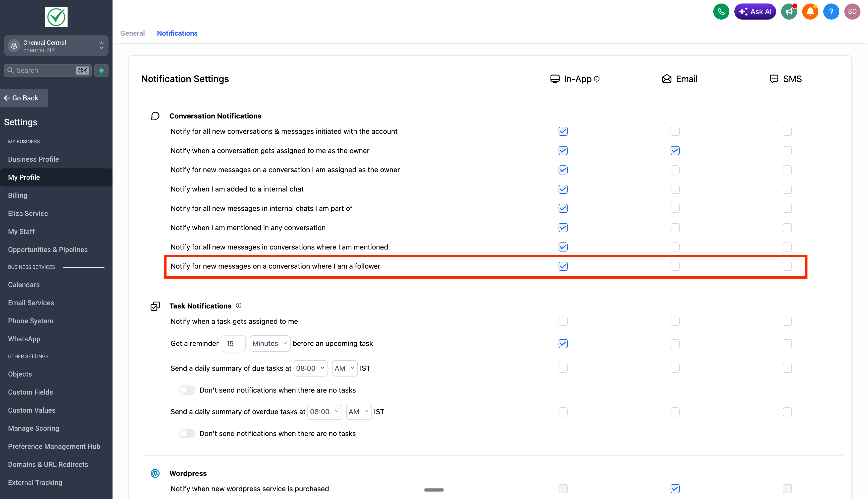Open the SD user avatar menu
This screenshot has height=499, width=868.
(x=852, y=12)
